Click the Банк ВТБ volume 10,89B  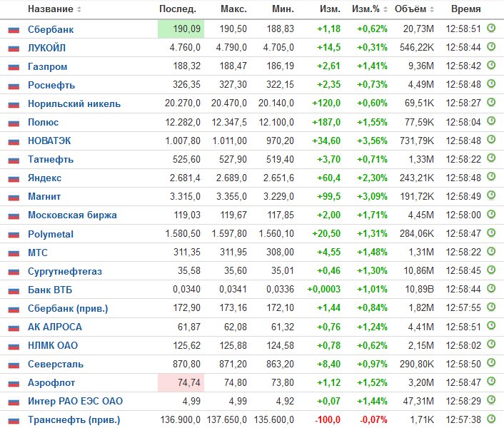[419, 290]
